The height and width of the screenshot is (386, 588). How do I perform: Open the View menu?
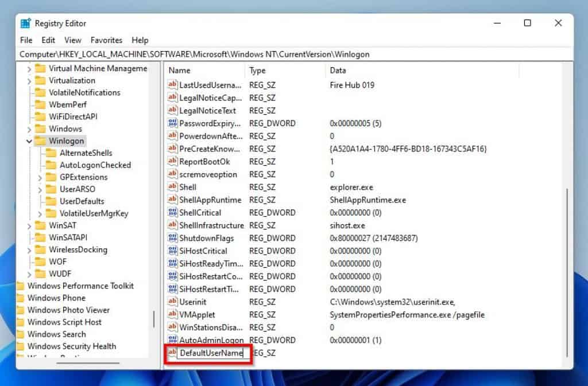(x=73, y=40)
